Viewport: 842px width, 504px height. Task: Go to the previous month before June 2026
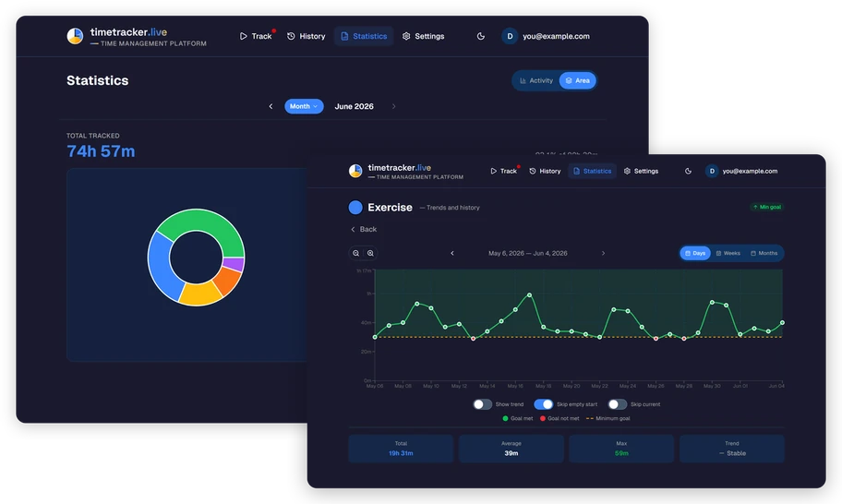pyautogui.click(x=271, y=106)
